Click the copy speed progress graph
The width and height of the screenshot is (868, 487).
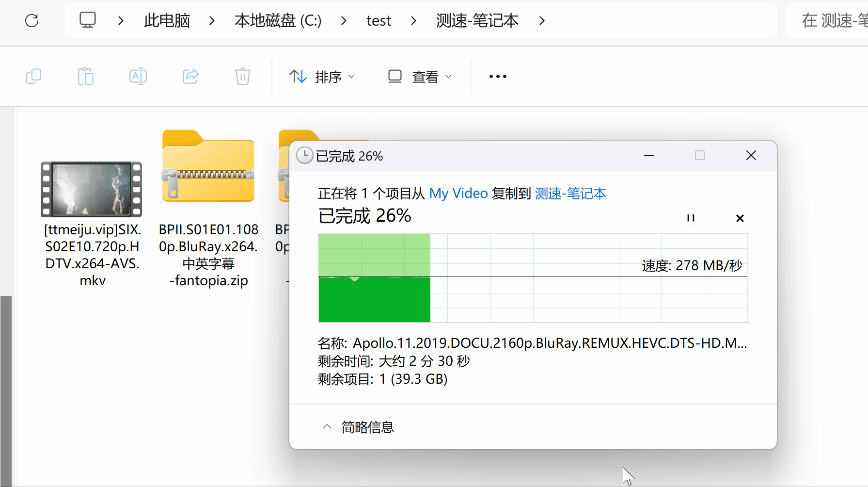[533, 278]
